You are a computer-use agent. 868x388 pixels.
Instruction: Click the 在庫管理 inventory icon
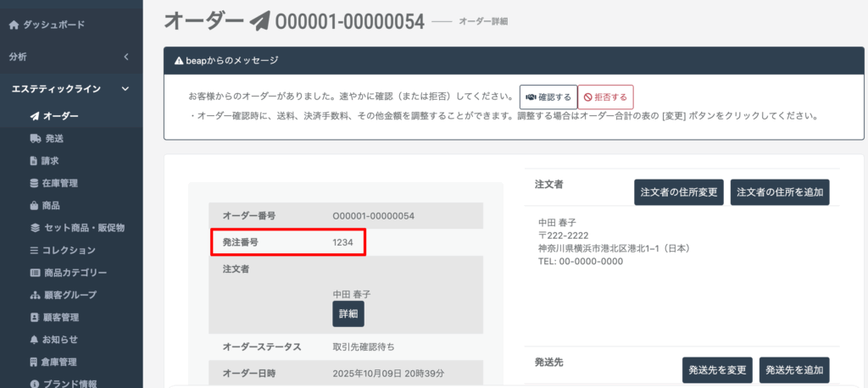coord(34,183)
